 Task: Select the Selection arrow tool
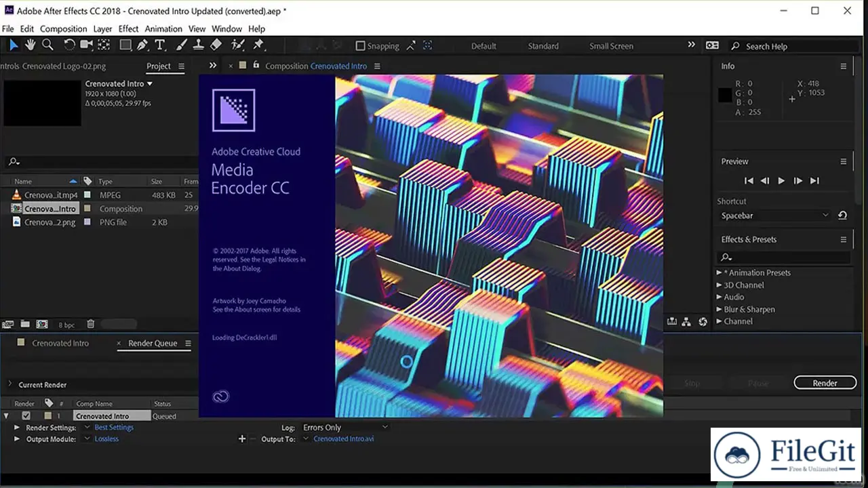click(x=13, y=45)
